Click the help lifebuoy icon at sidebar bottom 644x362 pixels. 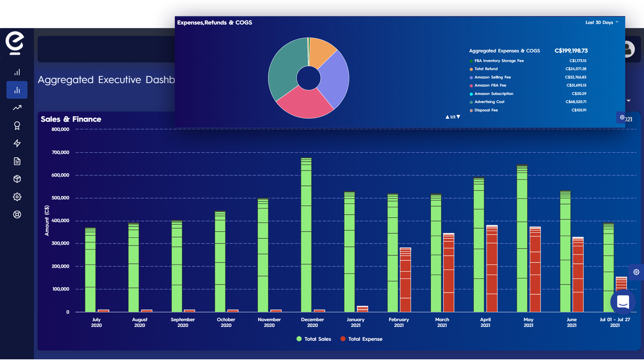coord(17,215)
